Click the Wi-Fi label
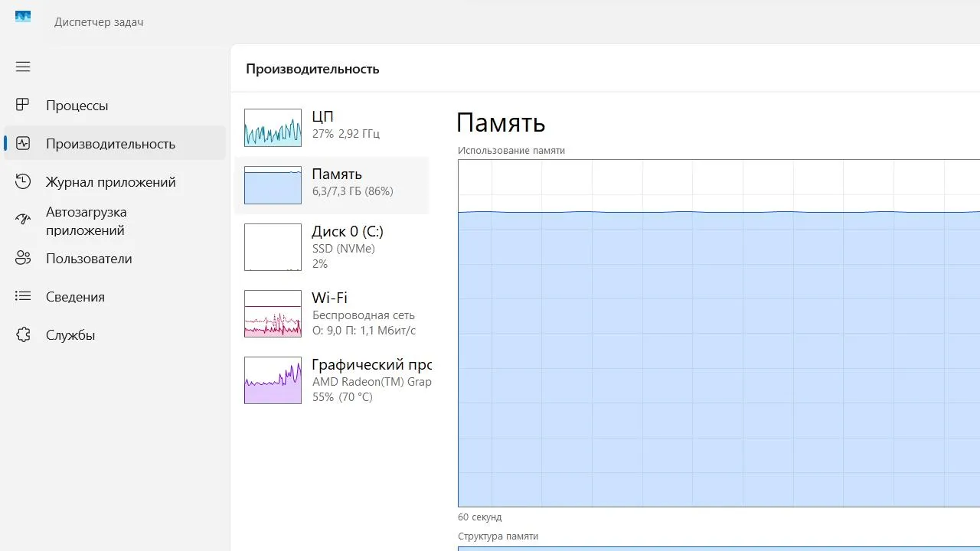 click(329, 298)
